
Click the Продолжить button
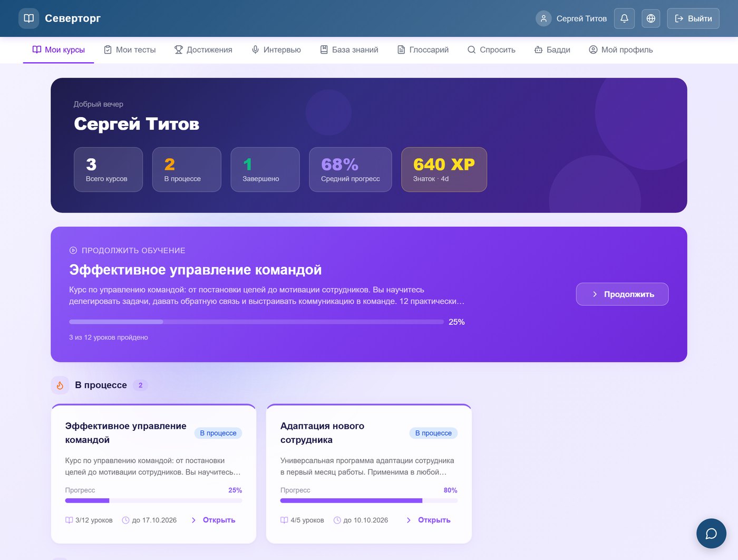(622, 294)
